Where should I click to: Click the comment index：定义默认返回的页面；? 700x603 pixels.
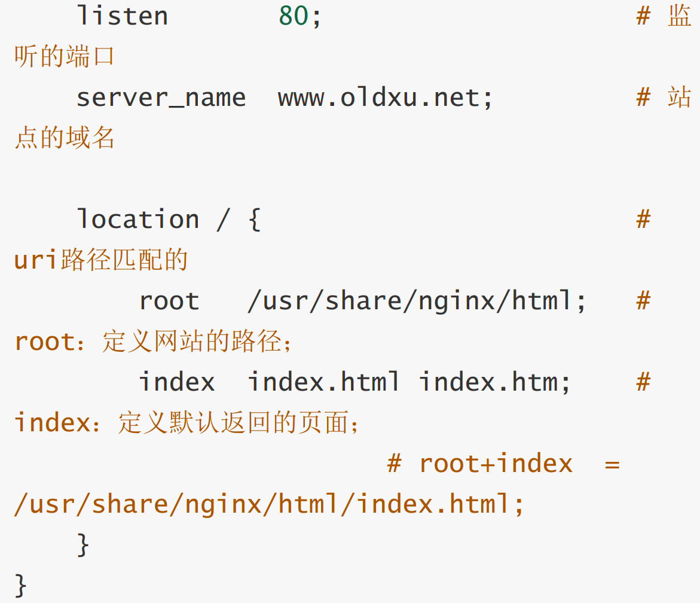pos(187,423)
